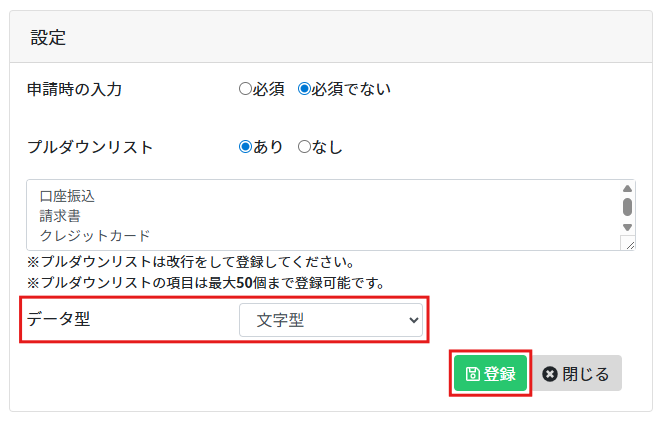Screen dimensions: 666x425
Task: Click the save icon on the 登録 button
Action: coord(472,374)
